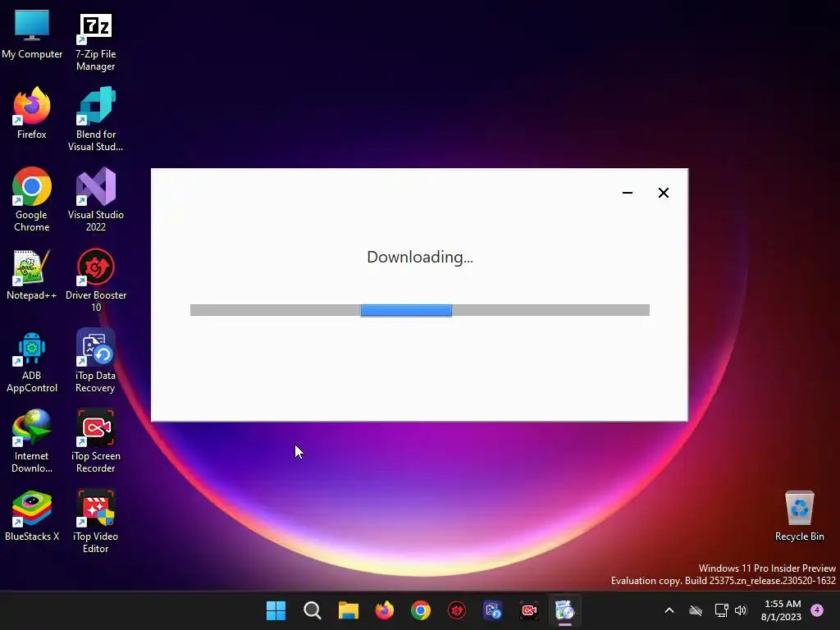Open Driver Booster from the taskbar

456,610
